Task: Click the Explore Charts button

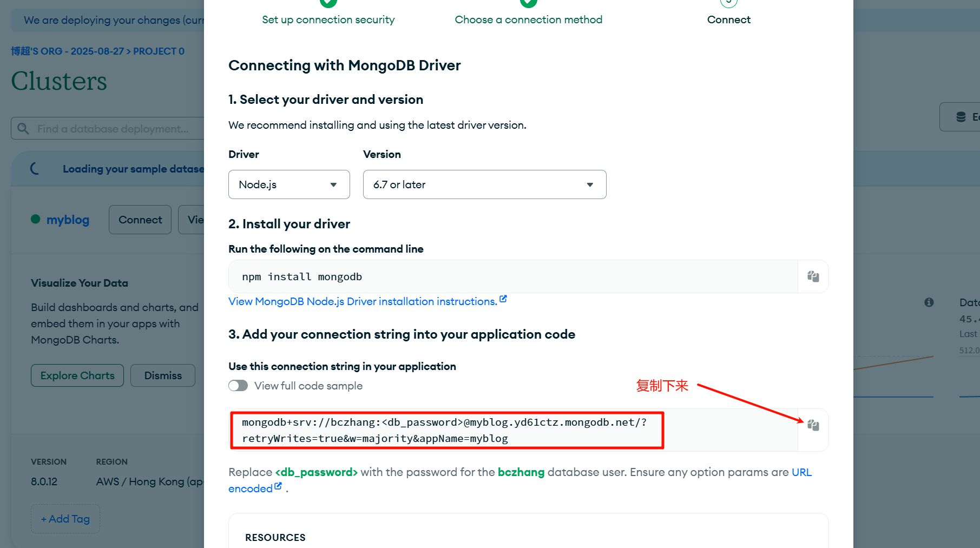Action: [77, 375]
